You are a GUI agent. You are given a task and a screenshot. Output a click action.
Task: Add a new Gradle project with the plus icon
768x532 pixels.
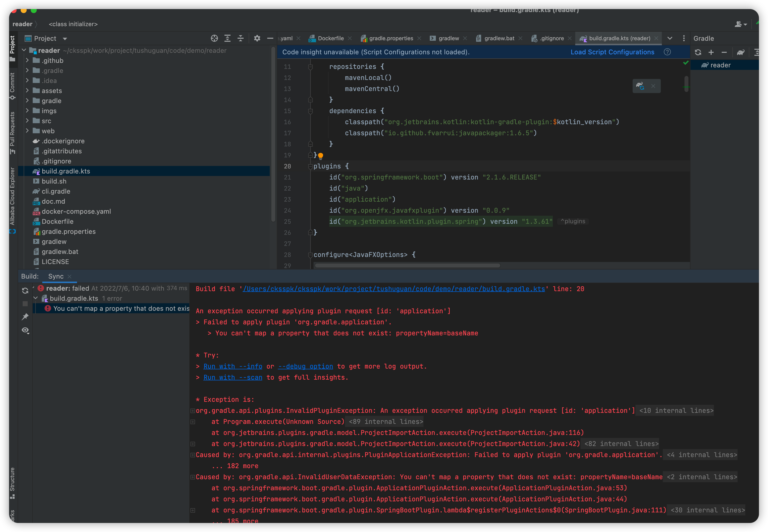[x=712, y=52]
